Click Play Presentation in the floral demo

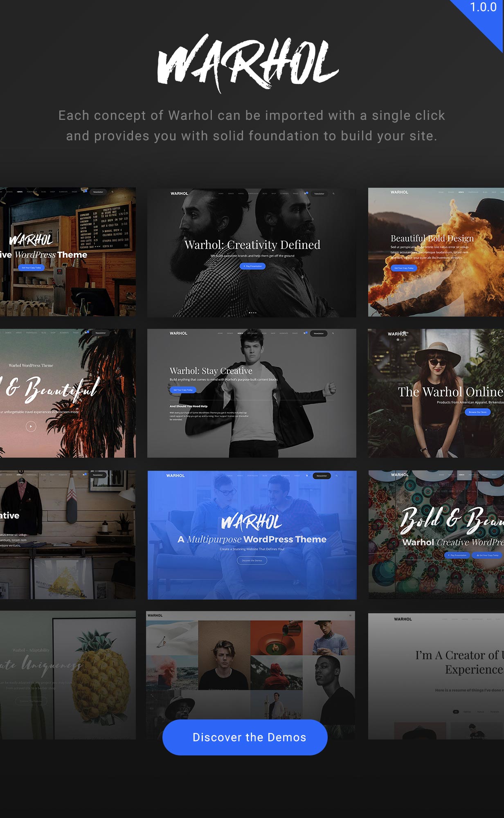pyautogui.click(x=457, y=555)
